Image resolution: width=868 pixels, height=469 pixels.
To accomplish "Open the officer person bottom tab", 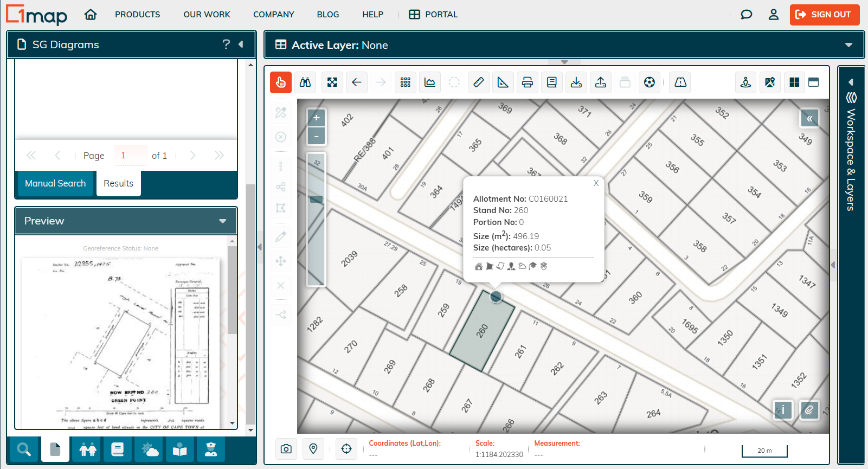I will tap(211, 449).
